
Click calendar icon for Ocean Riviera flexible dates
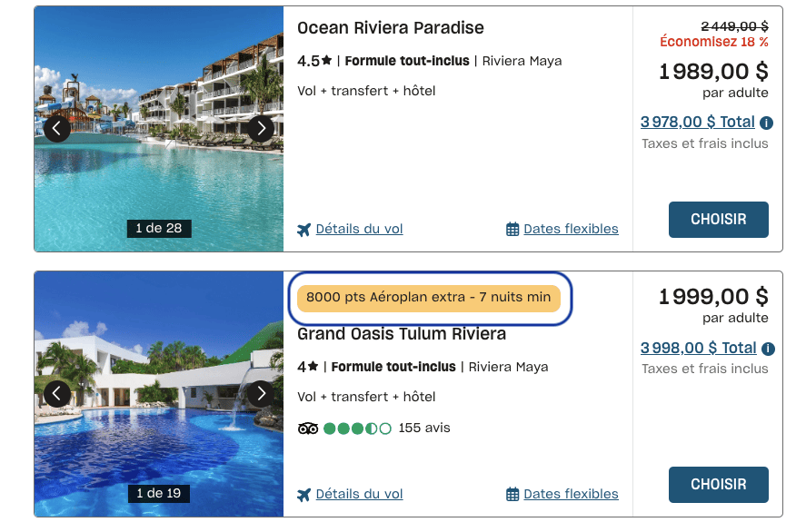[512, 230]
